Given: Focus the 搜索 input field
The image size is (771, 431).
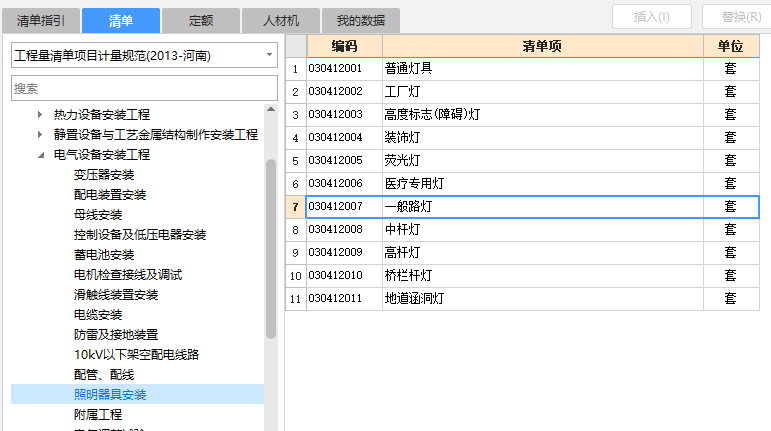Looking at the screenshot, I should [144, 88].
